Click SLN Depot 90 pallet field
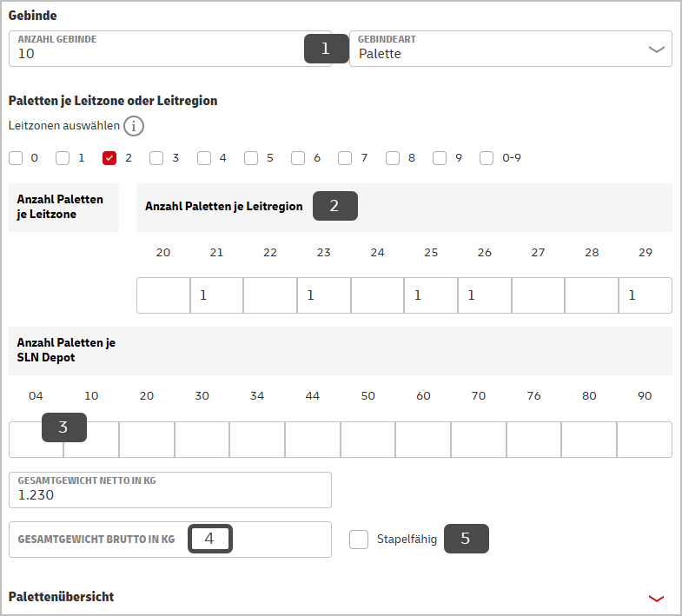The width and height of the screenshot is (682, 616). [645, 440]
